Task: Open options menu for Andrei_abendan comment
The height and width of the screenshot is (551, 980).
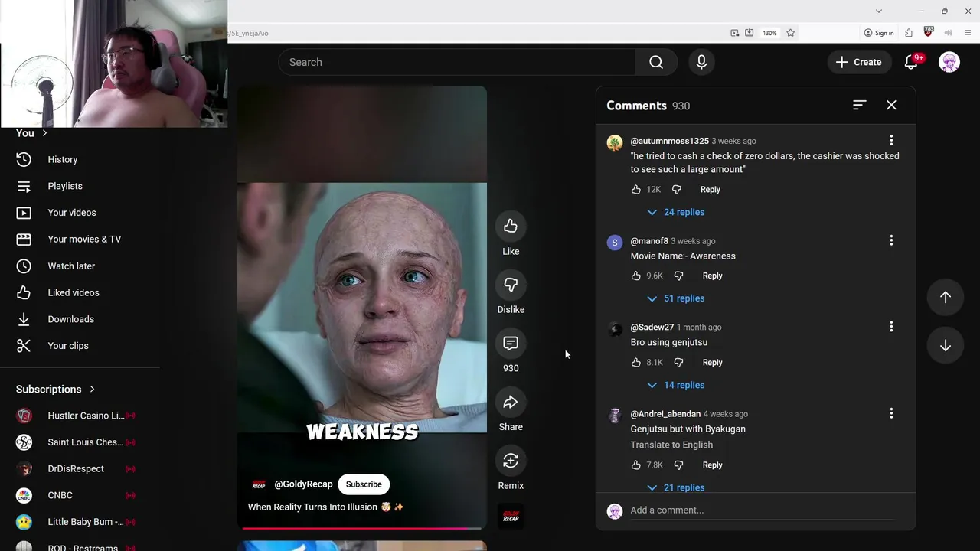Action: pos(891,413)
